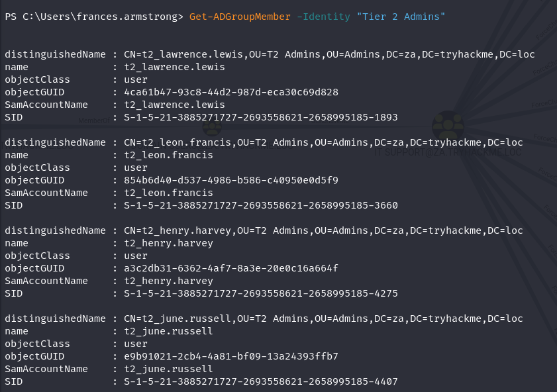Click name value t2_june.russell

click(168, 331)
